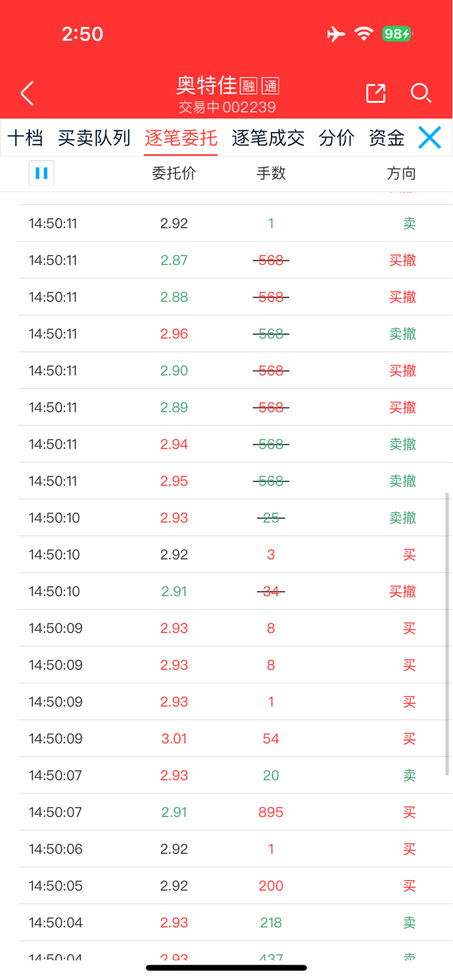The width and height of the screenshot is (453, 980).
Task: Tap the 融 margin badge icon
Action: coord(249,87)
